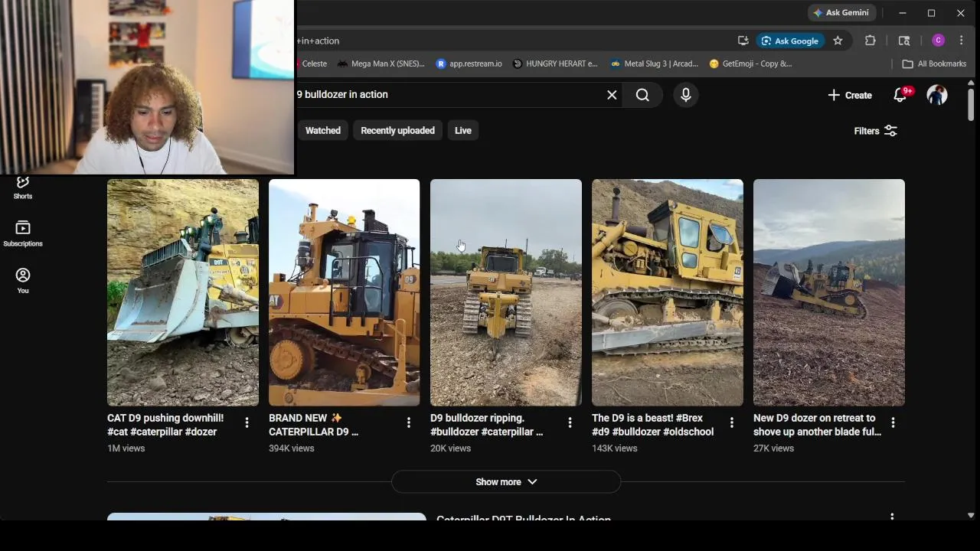Screen dimensions: 980x551
Task: Click in the YouTube search input field
Action: coord(448,95)
